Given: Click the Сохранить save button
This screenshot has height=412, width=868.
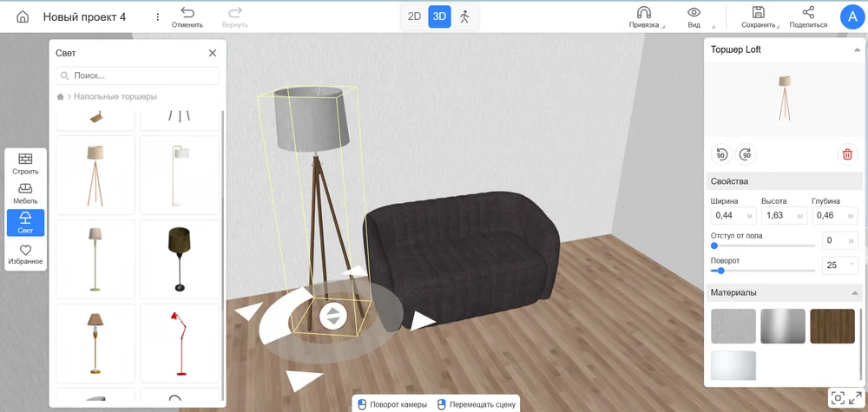Looking at the screenshot, I should pos(758,16).
